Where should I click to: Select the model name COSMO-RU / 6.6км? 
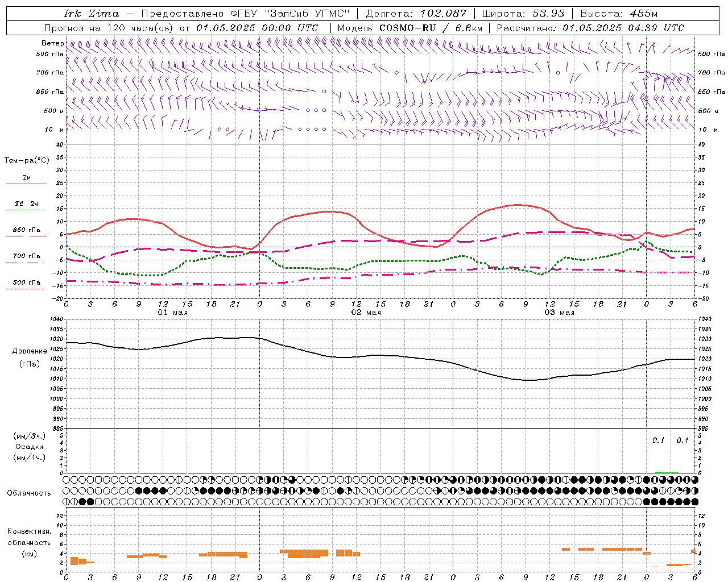[431, 28]
